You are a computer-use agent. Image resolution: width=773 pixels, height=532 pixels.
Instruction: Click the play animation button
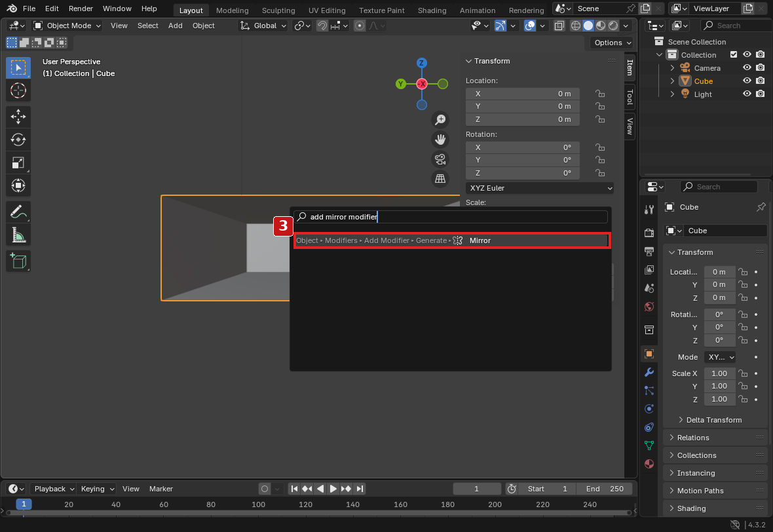point(333,489)
